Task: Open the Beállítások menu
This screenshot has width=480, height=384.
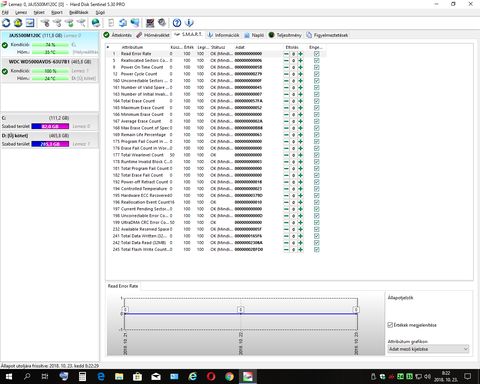Action: [79, 12]
